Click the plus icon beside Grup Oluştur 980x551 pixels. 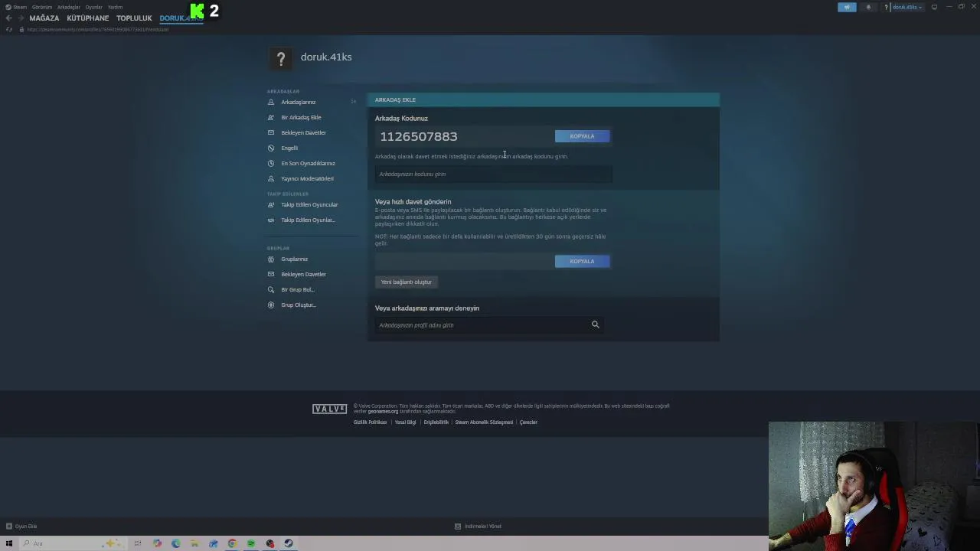(x=271, y=305)
